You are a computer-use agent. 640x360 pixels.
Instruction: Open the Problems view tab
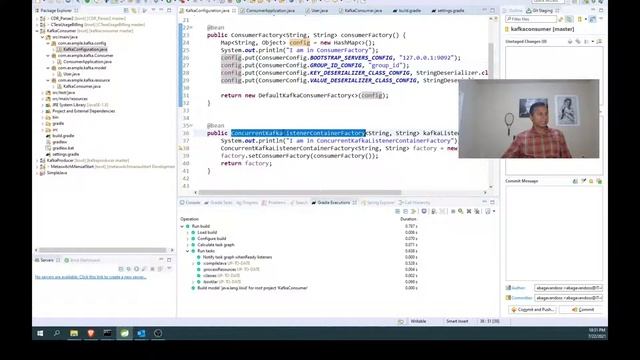[274, 203]
